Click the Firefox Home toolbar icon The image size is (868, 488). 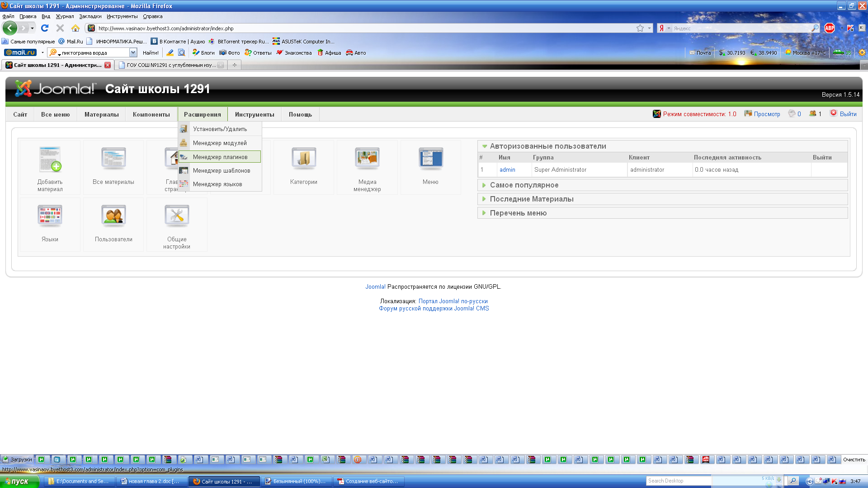tap(75, 28)
